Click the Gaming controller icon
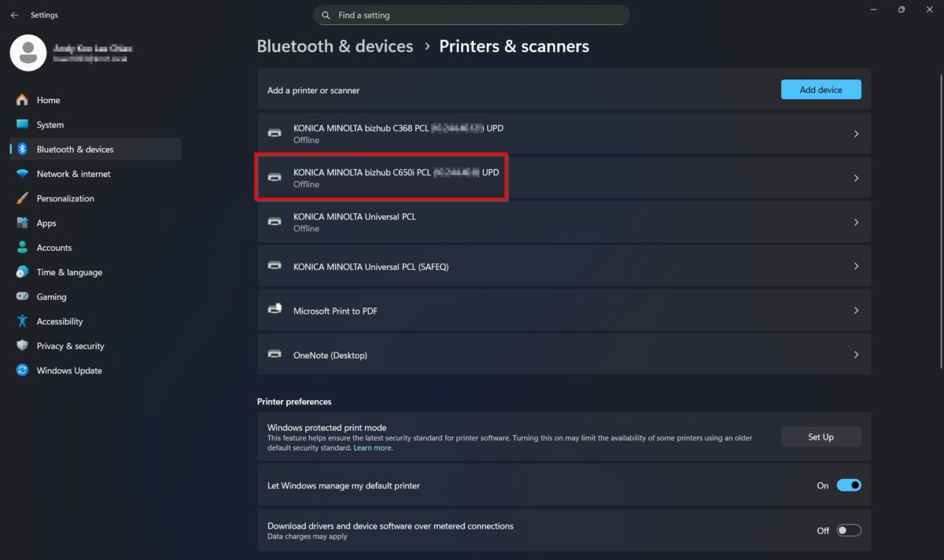 tap(22, 297)
